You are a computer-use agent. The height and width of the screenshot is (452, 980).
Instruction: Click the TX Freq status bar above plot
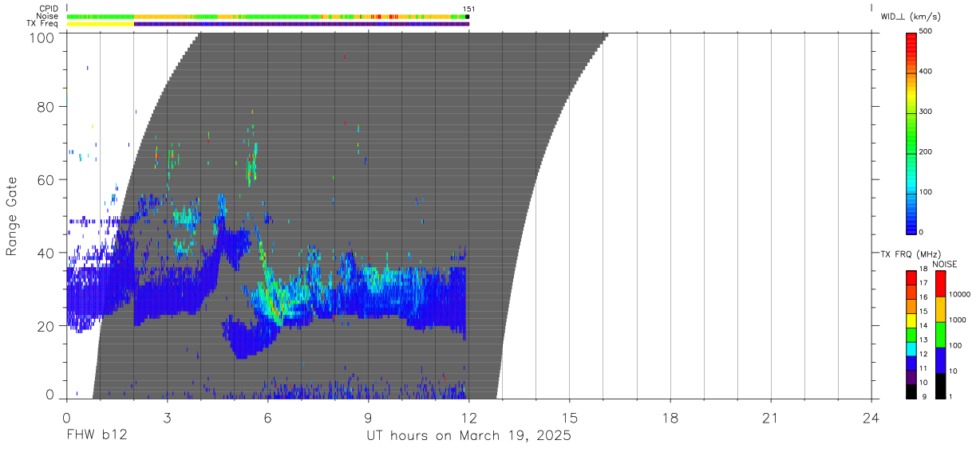pos(268,24)
